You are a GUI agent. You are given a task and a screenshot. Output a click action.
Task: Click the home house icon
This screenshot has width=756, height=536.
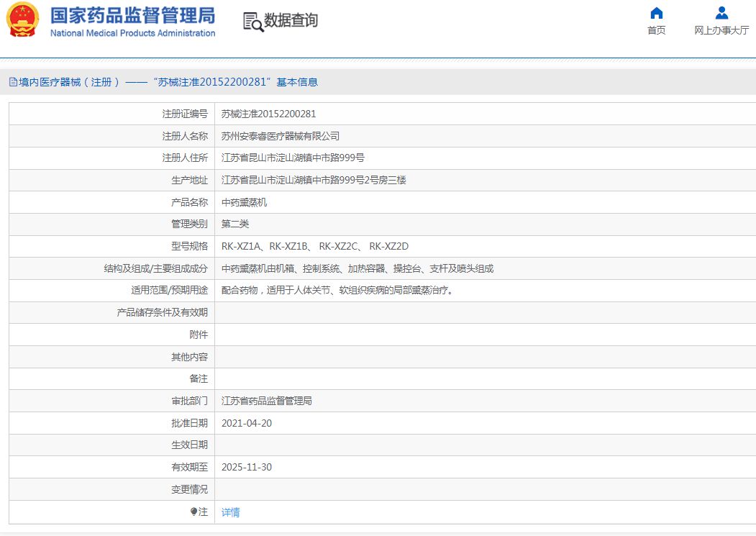(x=656, y=13)
